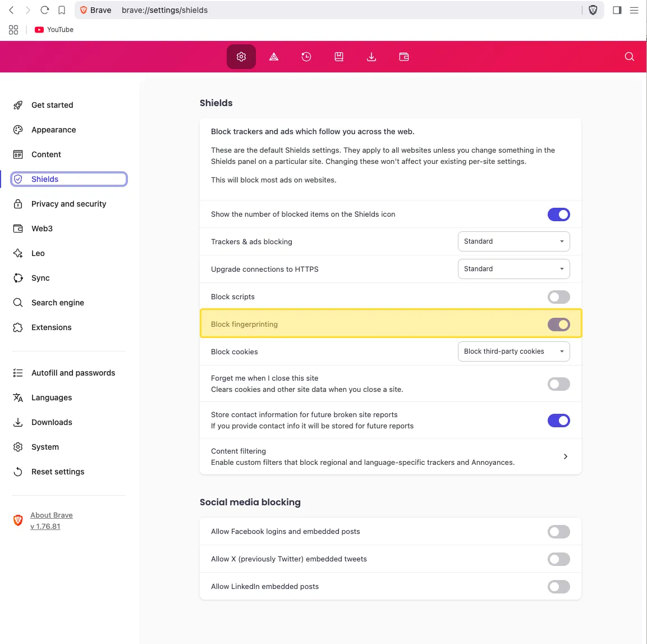Click Brave Shields lion icon in address bar
647x644 pixels.
(593, 10)
